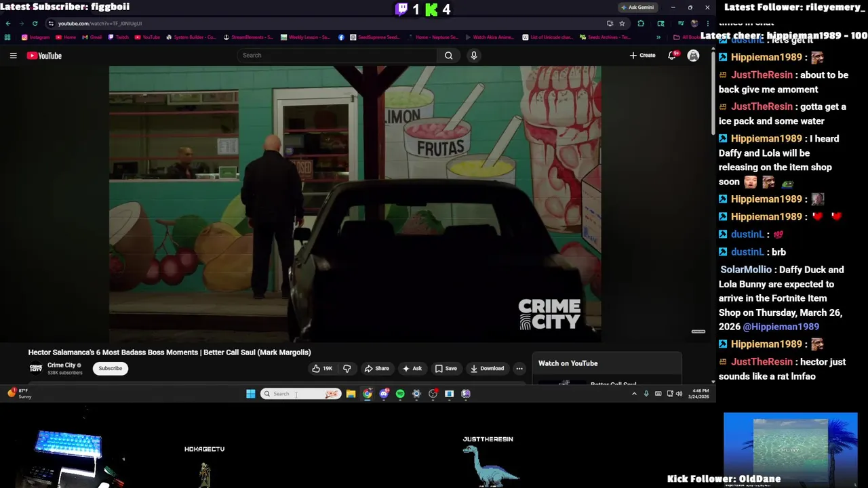Start voice search with the microphone icon
This screenshot has height=488, width=868.
pos(474,56)
